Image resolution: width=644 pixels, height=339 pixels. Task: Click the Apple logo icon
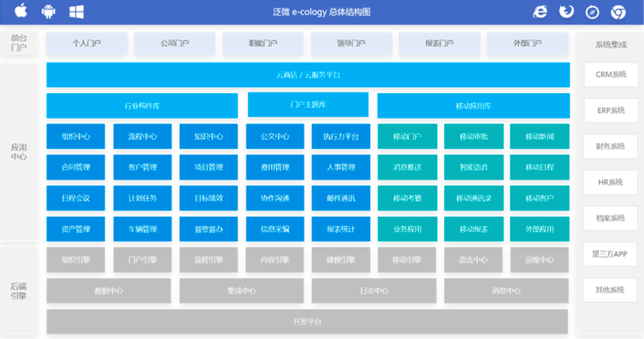click(21, 11)
